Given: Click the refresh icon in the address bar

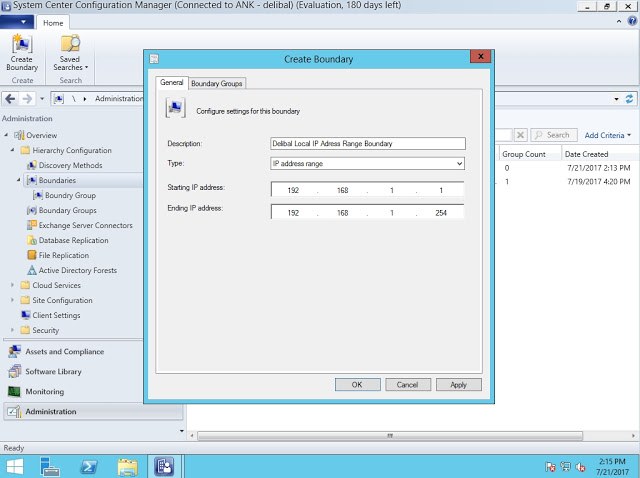Looking at the screenshot, I should [x=629, y=99].
